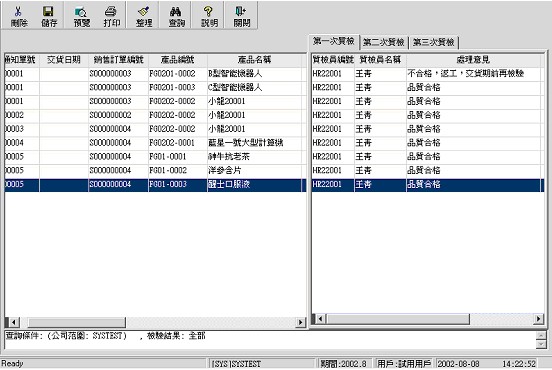Open the 預覽 (preview) toolbar icon
The width and height of the screenshot is (552, 370).
pos(82,15)
